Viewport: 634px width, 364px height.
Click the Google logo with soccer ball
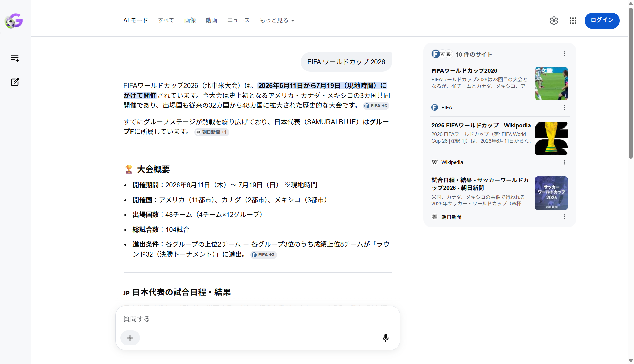(x=14, y=21)
